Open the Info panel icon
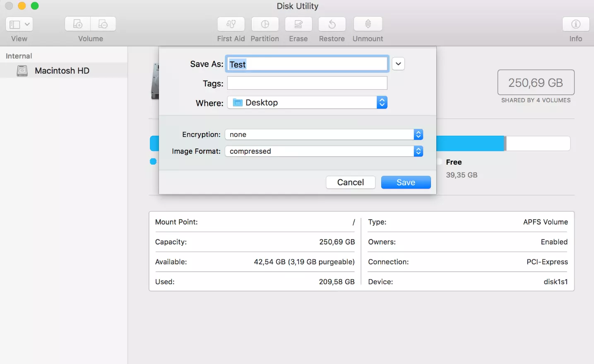The width and height of the screenshot is (594, 364). [x=576, y=24]
